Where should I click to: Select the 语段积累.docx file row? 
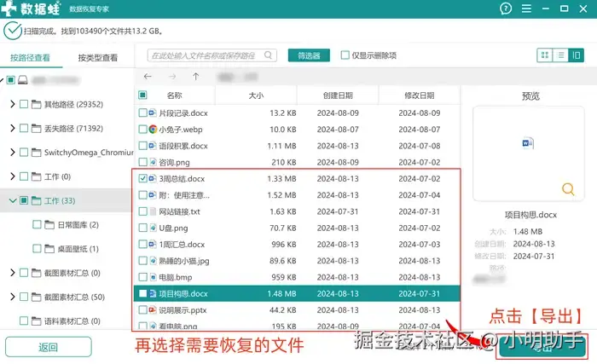[x=297, y=146]
